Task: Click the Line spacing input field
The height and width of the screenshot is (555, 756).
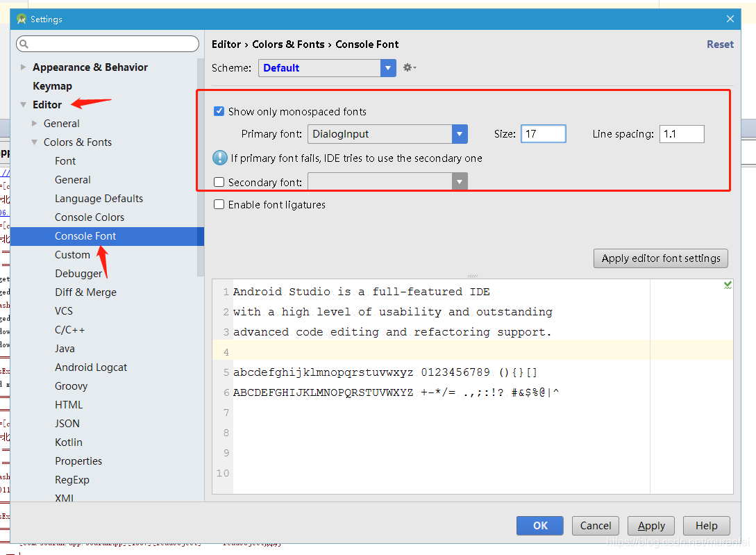Action: 682,134
